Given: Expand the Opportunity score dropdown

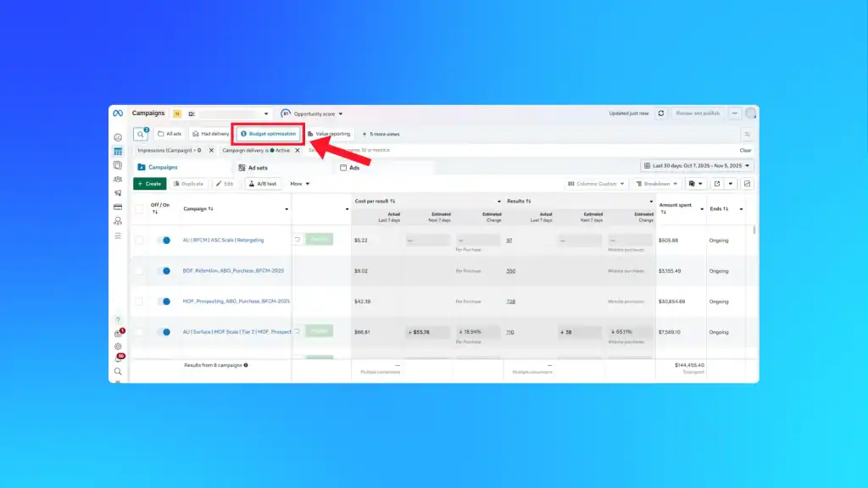Looking at the screenshot, I should 312,114.
